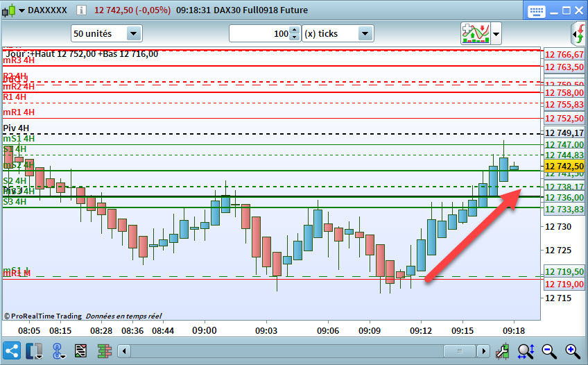Click the candlestick chart style icon
The height and width of the screenshot is (365, 588).
click(x=9, y=10)
